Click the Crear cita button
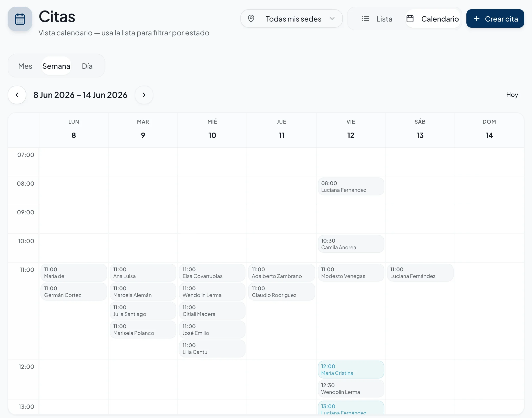 coord(495,19)
